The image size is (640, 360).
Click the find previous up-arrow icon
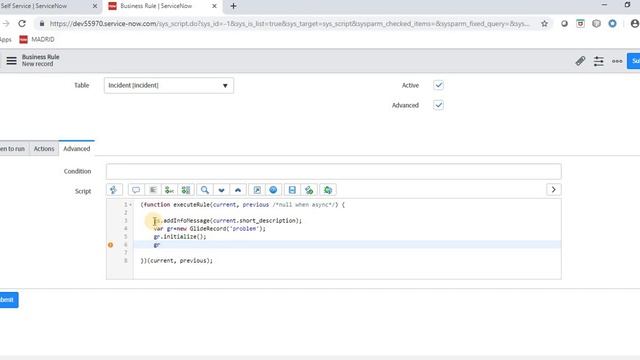[x=238, y=190]
